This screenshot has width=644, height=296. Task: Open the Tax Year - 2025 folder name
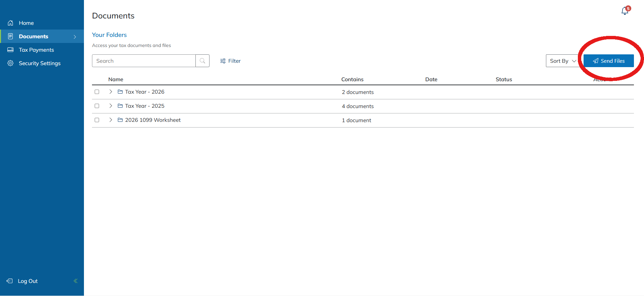[145, 106]
